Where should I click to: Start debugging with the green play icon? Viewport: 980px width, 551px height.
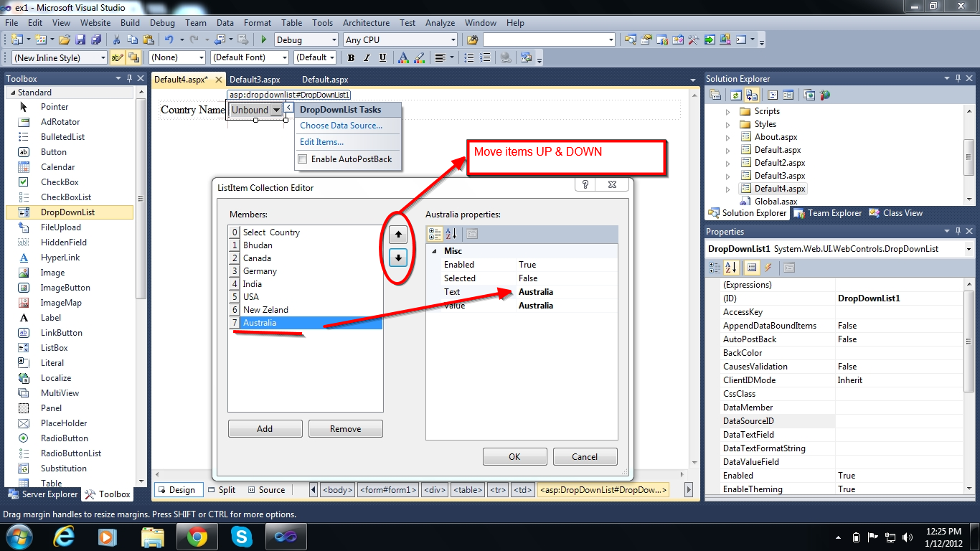click(x=264, y=40)
